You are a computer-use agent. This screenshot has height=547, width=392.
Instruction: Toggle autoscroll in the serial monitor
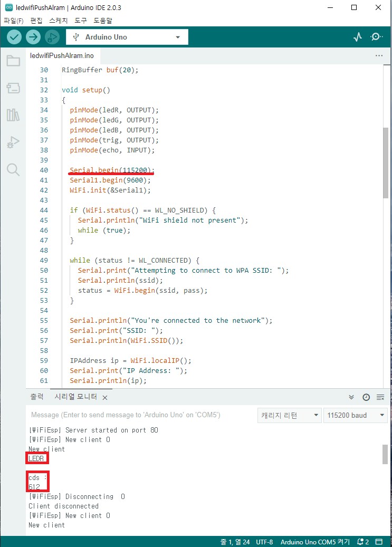(351, 397)
